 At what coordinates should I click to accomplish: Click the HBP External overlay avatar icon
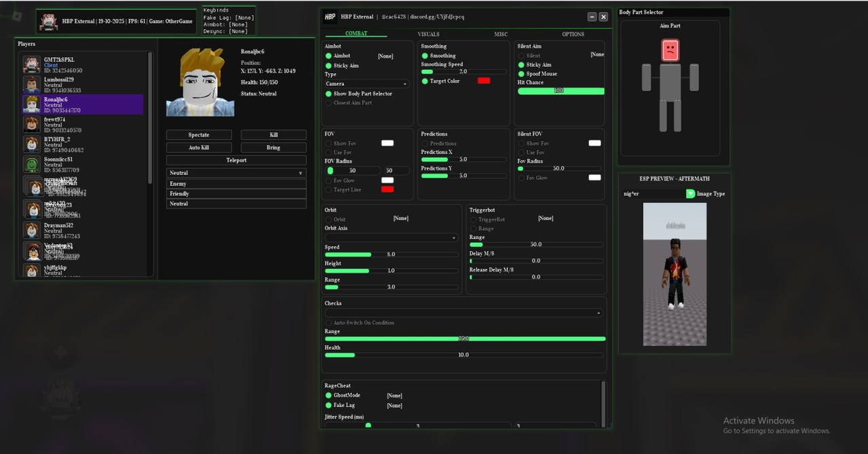click(x=48, y=22)
